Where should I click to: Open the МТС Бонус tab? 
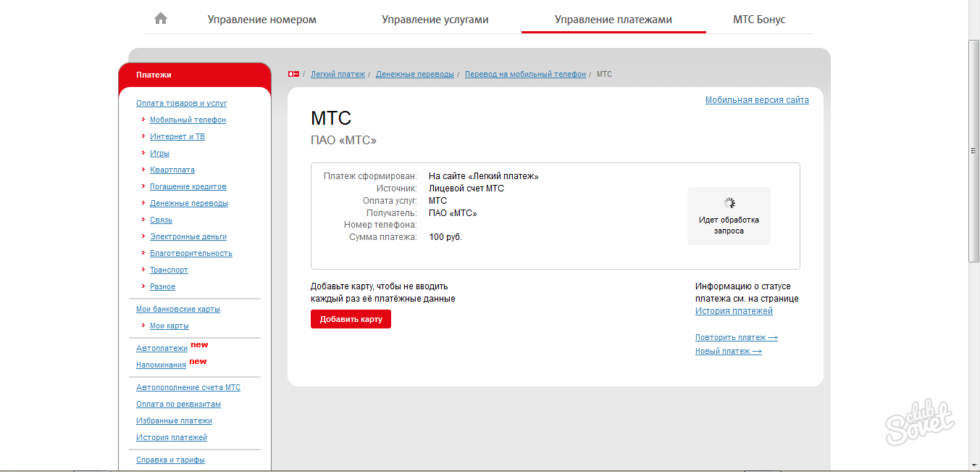click(x=758, y=20)
